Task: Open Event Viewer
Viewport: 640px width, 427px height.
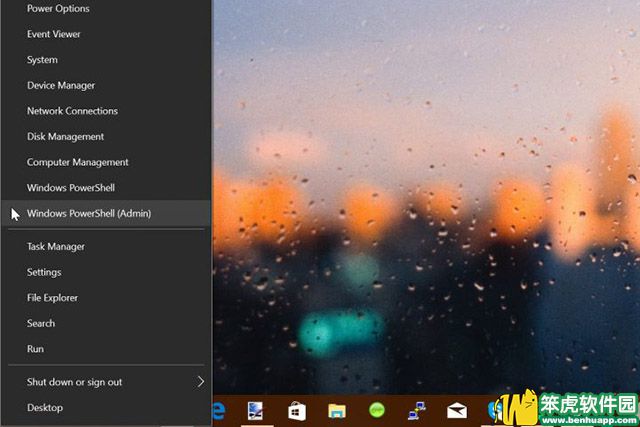Action: tap(106, 34)
